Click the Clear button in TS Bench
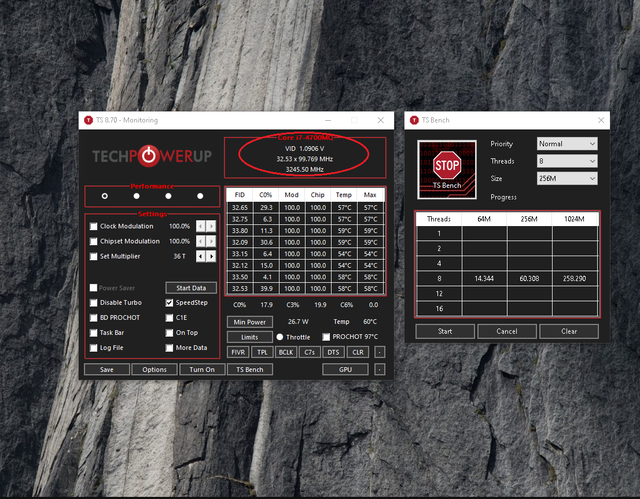This screenshot has height=499, width=640. 569,331
